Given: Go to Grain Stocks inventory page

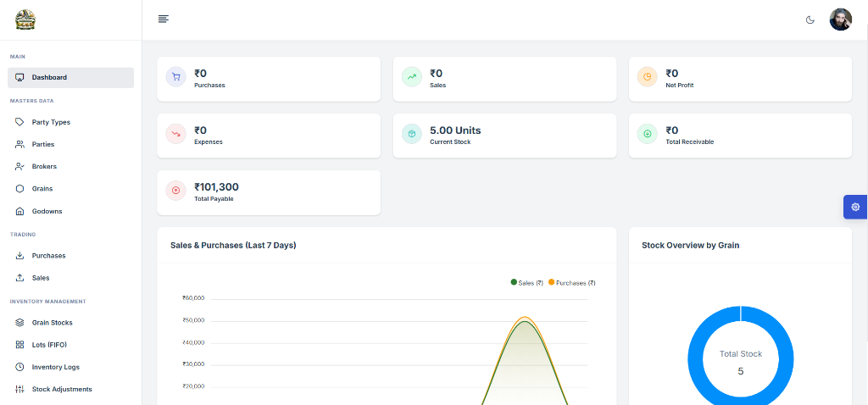Looking at the screenshot, I should click(71, 323).
